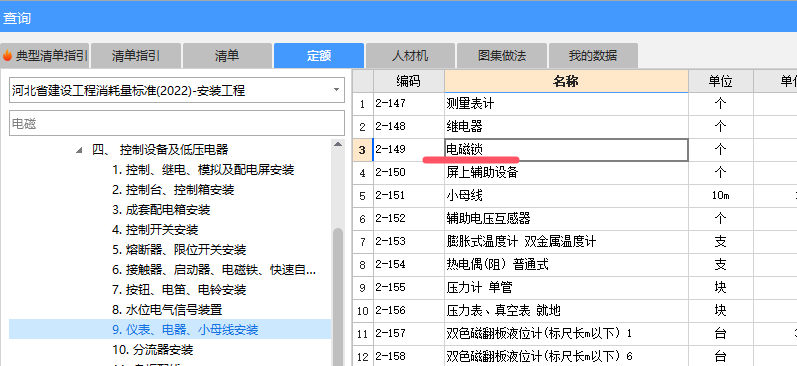Collapse the 四、控制设备及低压电器 node
Viewport: 797px width, 366px height.
tap(79, 150)
